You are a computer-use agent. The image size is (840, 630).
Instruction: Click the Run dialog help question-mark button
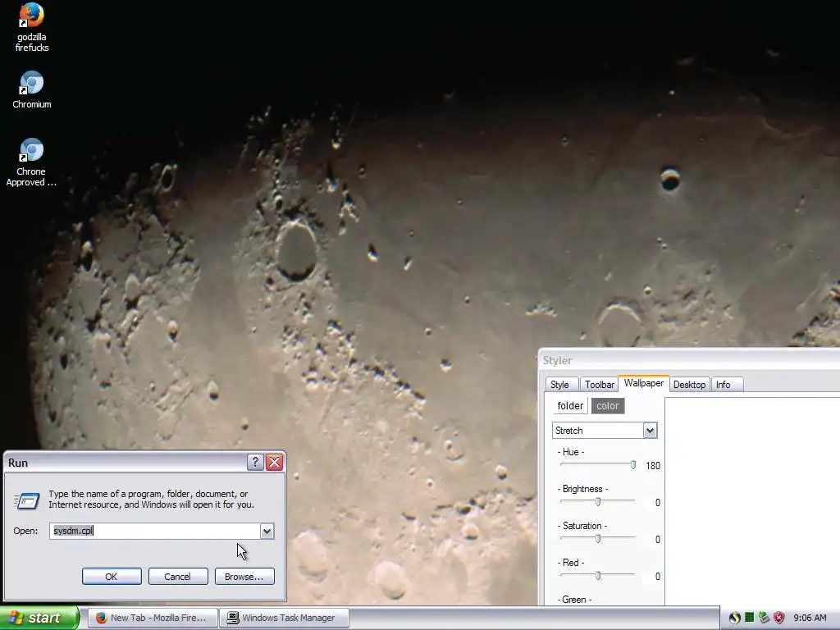255,463
